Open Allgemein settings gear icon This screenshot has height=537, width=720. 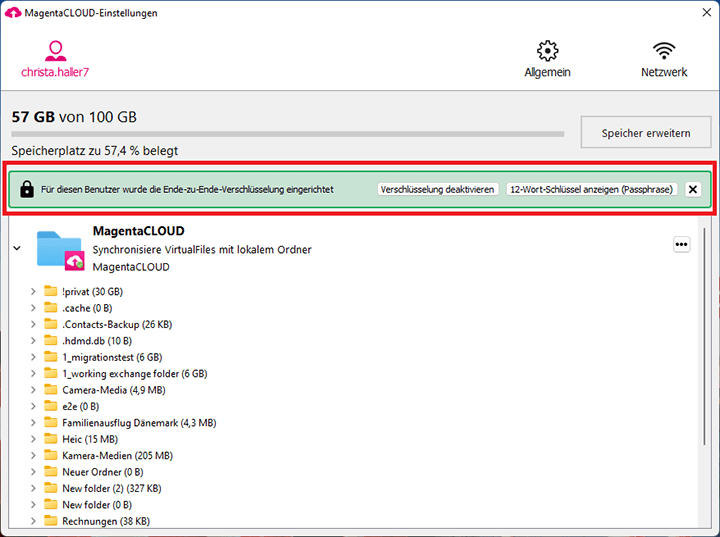pos(547,51)
